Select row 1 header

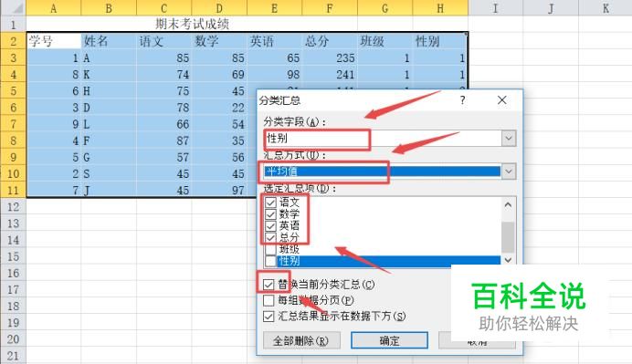13,24
